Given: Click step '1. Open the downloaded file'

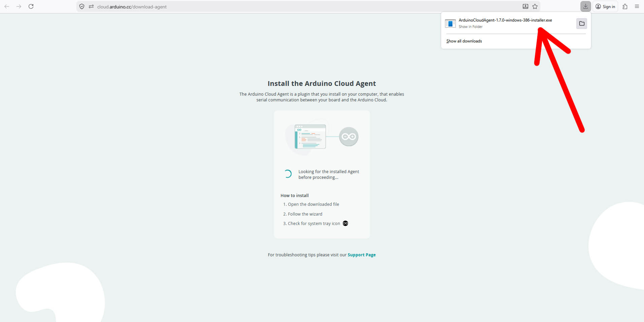Looking at the screenshot, I should (311, 204).
